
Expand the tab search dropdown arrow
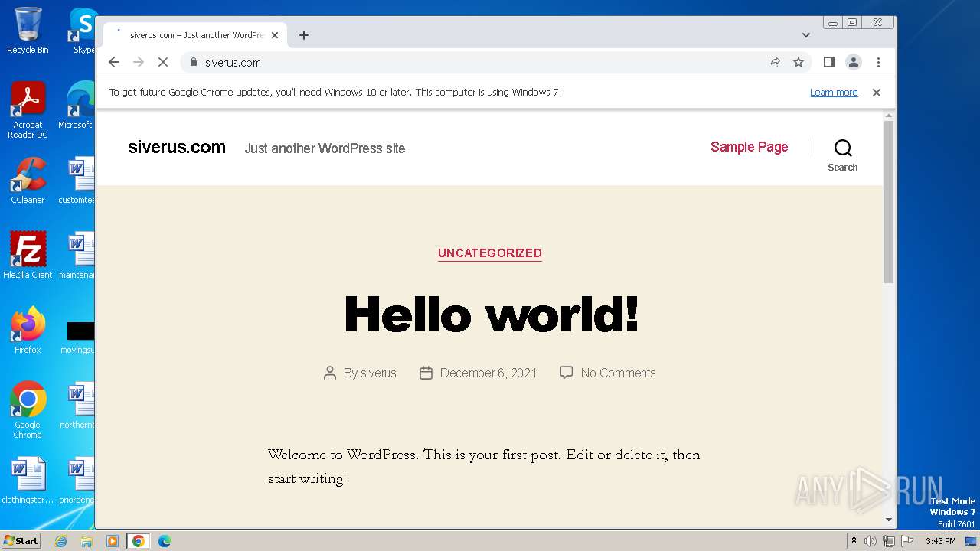pos(806,35)
